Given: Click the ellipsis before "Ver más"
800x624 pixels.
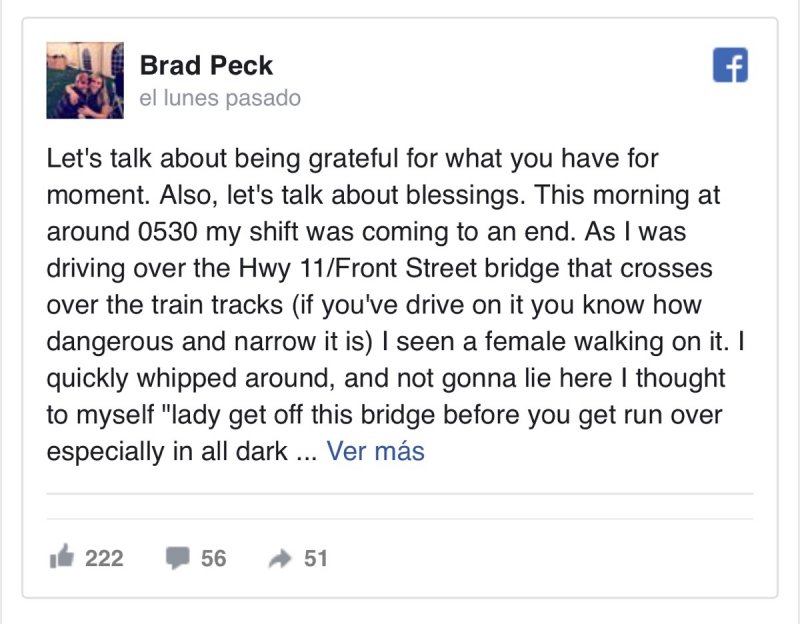Looking at the screenshot, I should click(x=307, y=454).
